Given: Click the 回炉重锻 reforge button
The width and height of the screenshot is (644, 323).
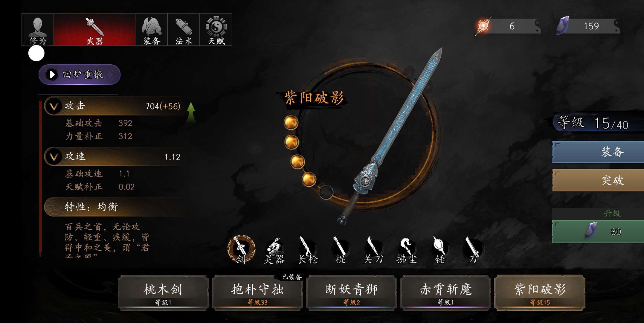Looking at the screenshot, I should coord(80,74).
